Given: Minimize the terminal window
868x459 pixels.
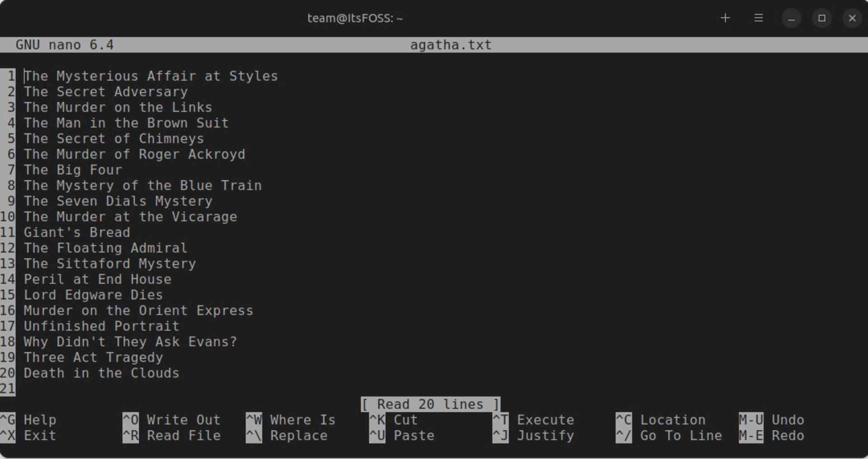Looking at the screenshot, I should pyautogui.click(x=791, y=18).
